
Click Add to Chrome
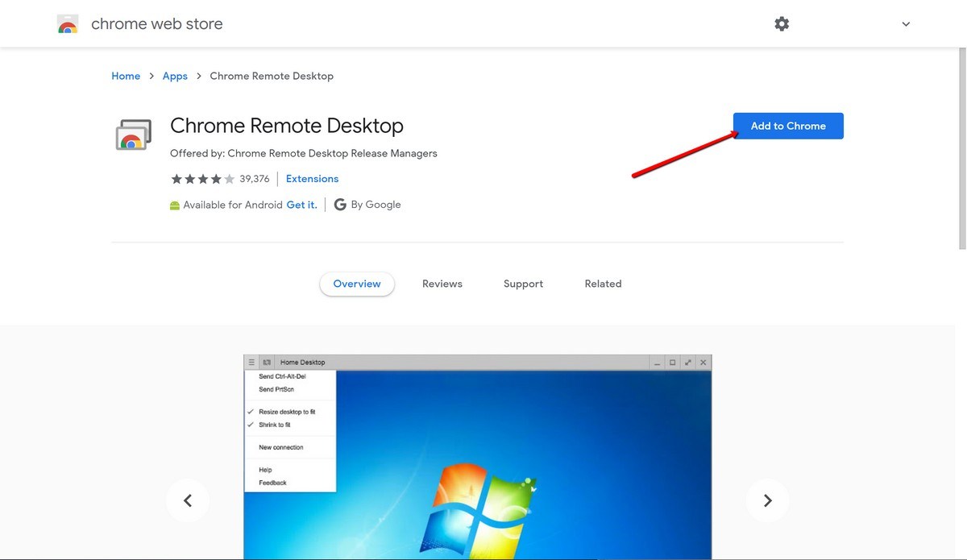pyautogui.click(x=787, y=126)
